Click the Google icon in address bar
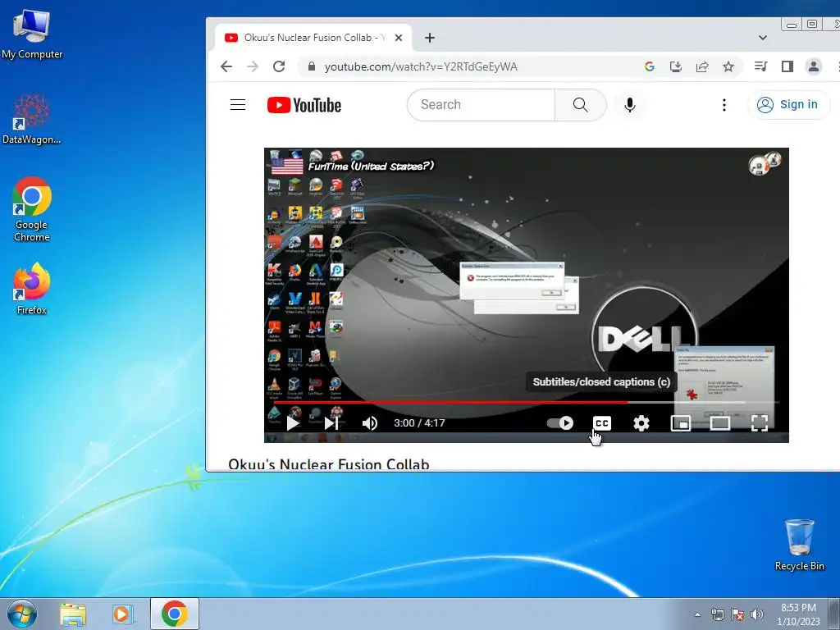 coord(650,66)
